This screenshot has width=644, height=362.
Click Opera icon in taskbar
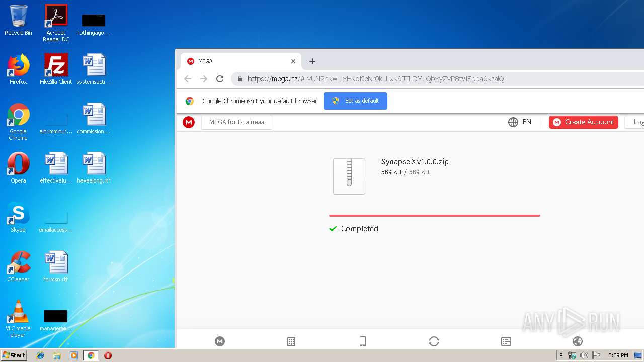point(108,355)
